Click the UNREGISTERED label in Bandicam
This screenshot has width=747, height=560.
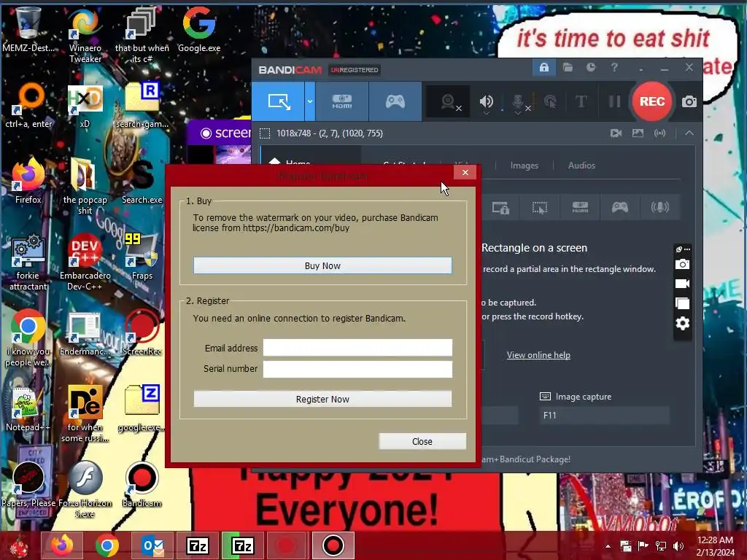pos(355,70)
